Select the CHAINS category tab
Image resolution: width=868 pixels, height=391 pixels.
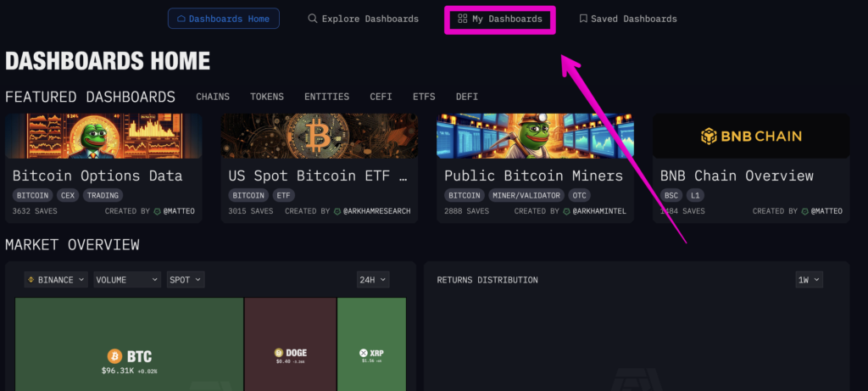[213, 97]
